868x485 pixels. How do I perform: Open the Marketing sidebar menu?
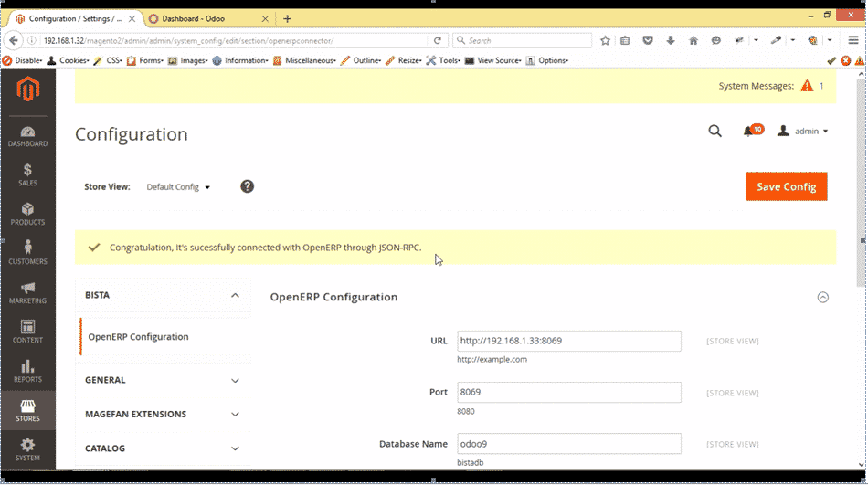point(27,292)
